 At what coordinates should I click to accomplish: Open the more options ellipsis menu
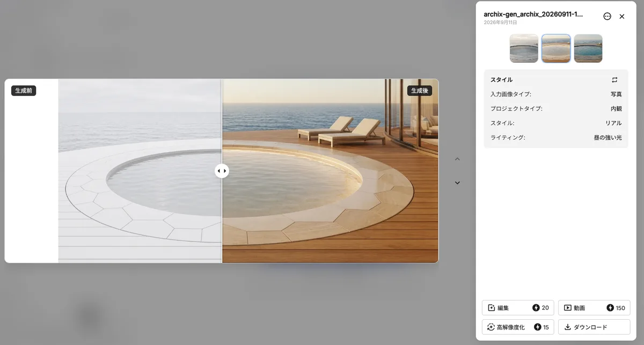pos(607,17)
